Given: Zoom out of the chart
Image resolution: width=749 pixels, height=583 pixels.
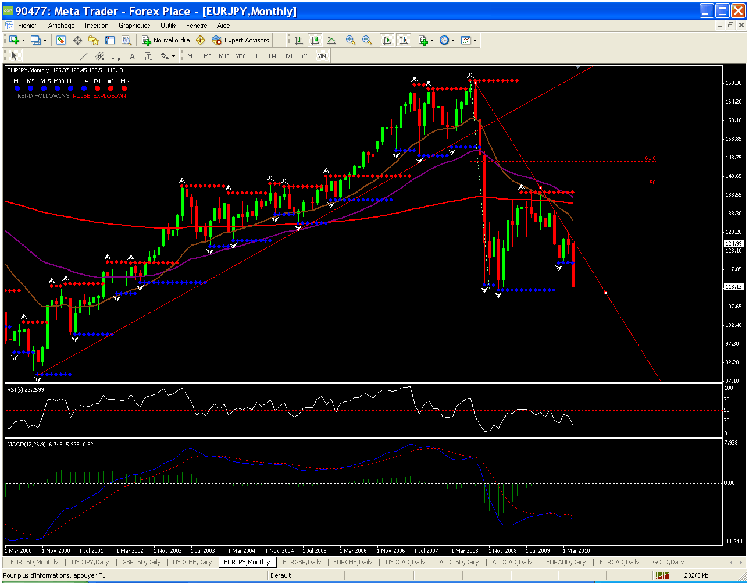Looking at the screenshot, I should pos(366,40).
